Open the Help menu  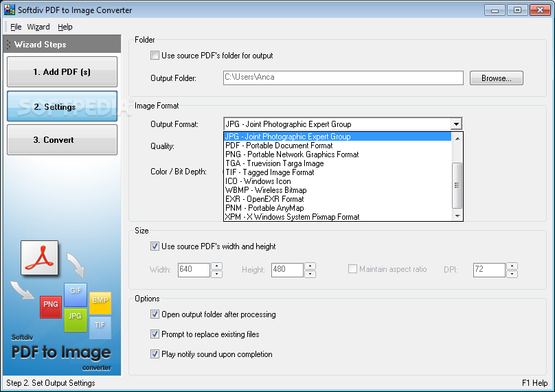click(x=65, y=27)
